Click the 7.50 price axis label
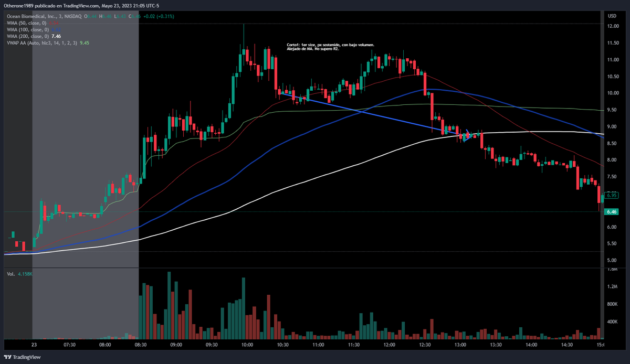The width and height of the screenshot is (630, 364). tap(612, 177)
